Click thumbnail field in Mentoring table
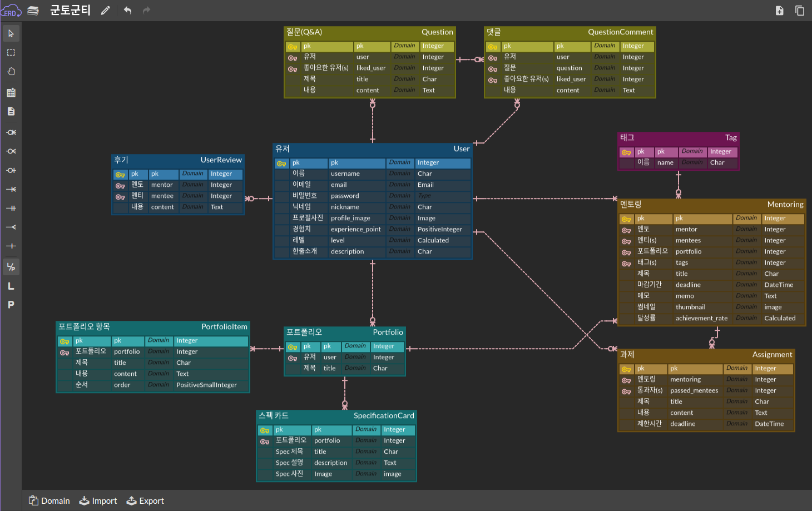Viewport: 812px width, 511px height. tap(691, 307)
